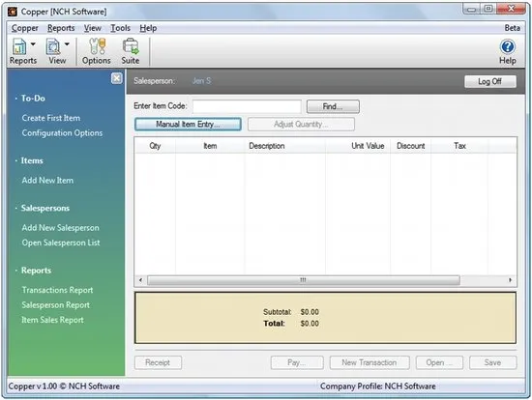Click the Beta label in menu bar
The width and height of the screenshot is (532, 400).
[x=512, y=28]
